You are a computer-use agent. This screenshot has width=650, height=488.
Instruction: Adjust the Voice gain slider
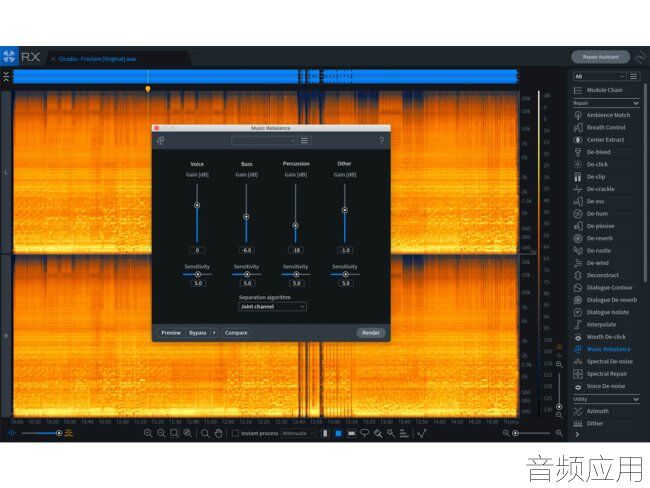[197, 205]
